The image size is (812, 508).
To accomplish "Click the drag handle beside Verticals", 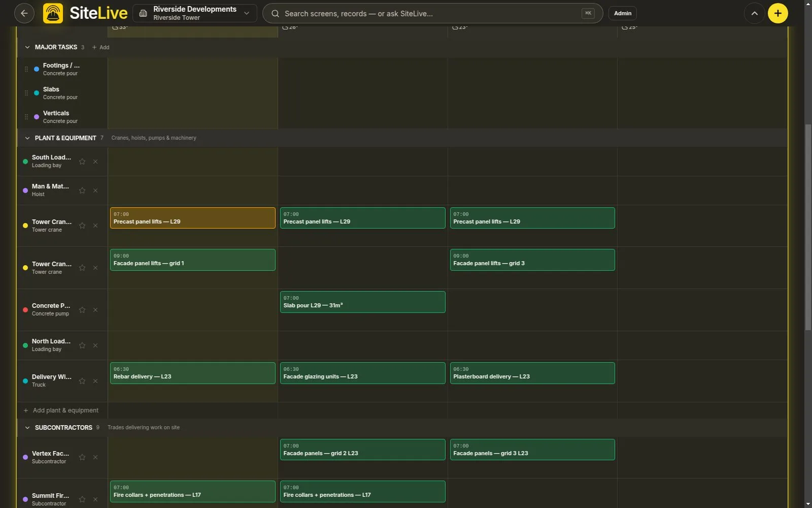I will click(x=26, y=117).
